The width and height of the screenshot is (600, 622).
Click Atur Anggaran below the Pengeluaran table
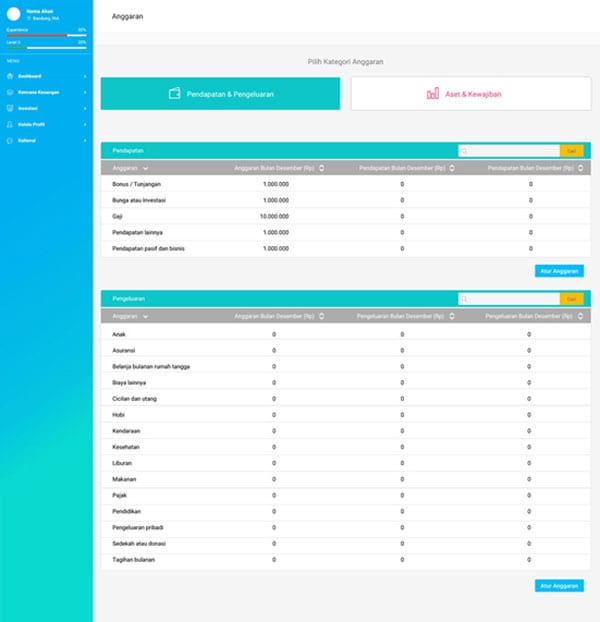point(558,586)
